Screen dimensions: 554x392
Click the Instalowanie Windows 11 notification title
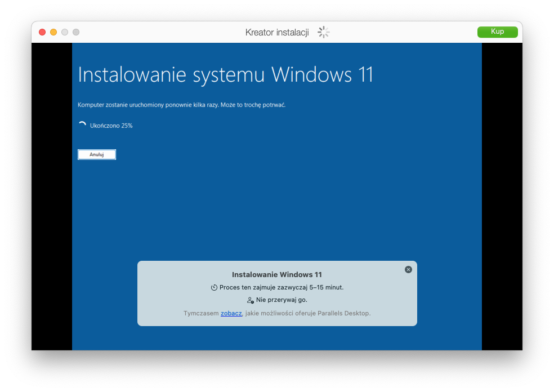pyautogui.click(x=277, y=275)
